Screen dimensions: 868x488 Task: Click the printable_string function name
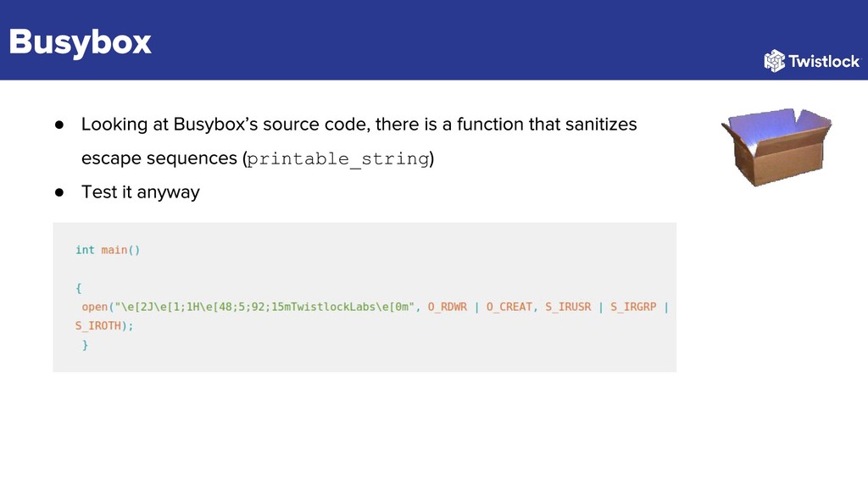338,159
